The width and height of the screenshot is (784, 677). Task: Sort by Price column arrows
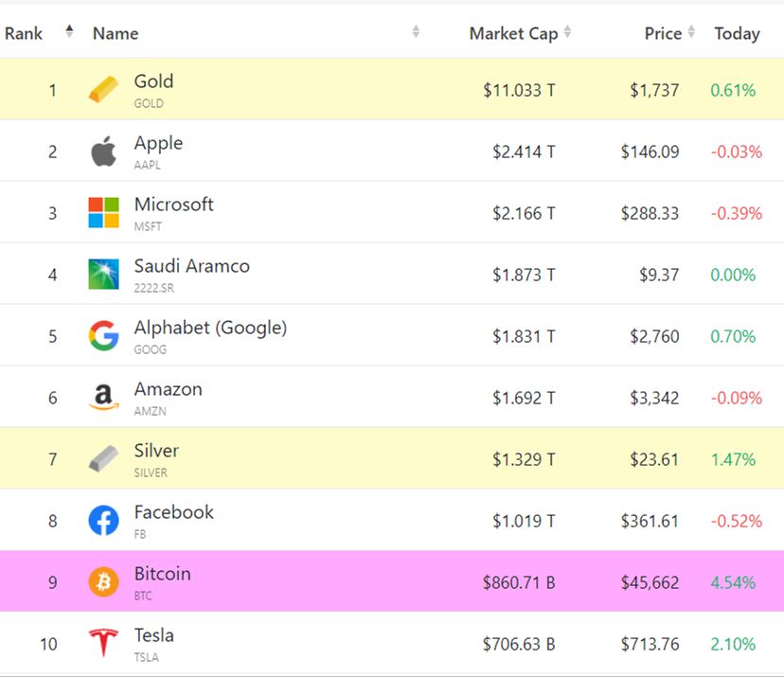point(691,31)
